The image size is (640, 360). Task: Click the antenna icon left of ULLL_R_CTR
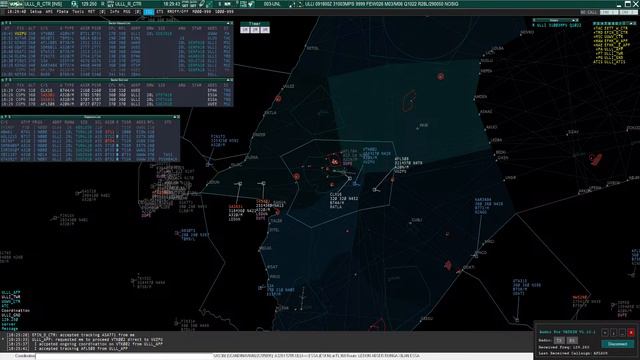[x=111, y=4]
